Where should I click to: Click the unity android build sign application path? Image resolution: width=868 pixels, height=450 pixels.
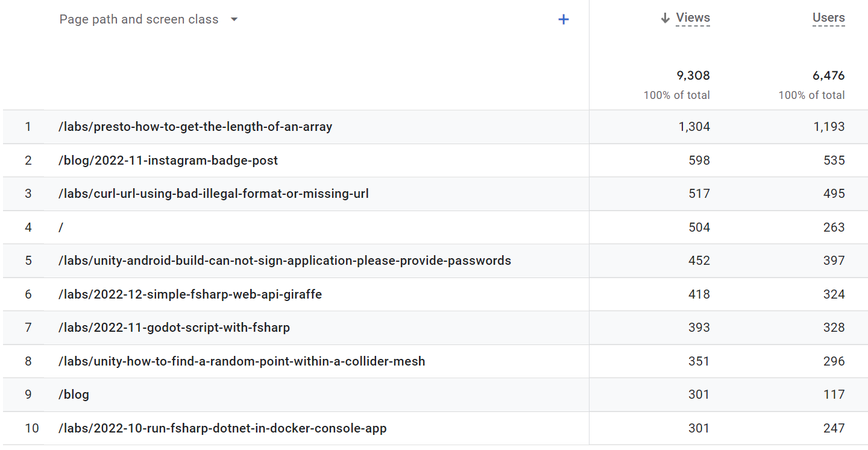click(285, 261)
